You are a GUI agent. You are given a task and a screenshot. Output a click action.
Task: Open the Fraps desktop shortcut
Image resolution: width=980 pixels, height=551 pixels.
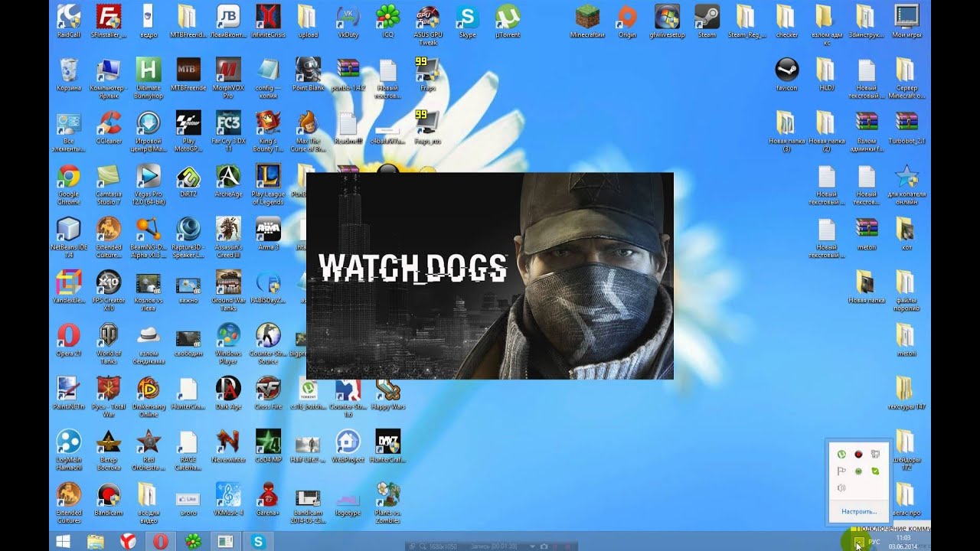point(427,74)
